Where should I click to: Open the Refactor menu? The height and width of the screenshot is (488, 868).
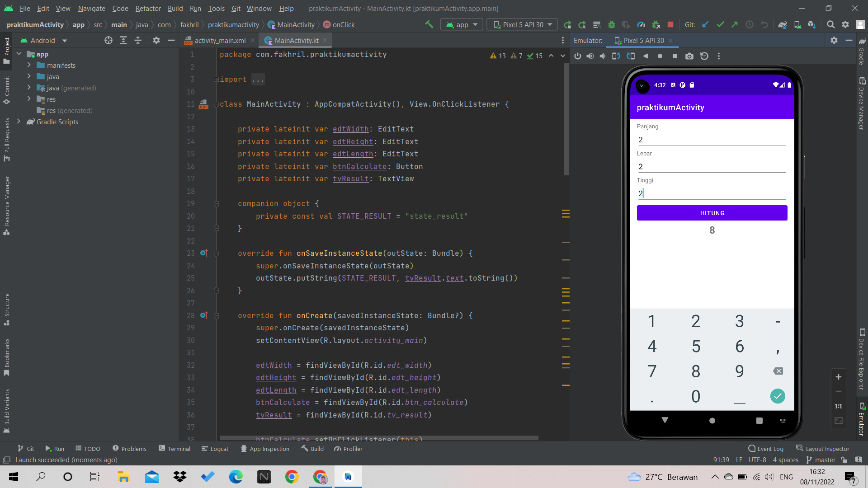148,8
